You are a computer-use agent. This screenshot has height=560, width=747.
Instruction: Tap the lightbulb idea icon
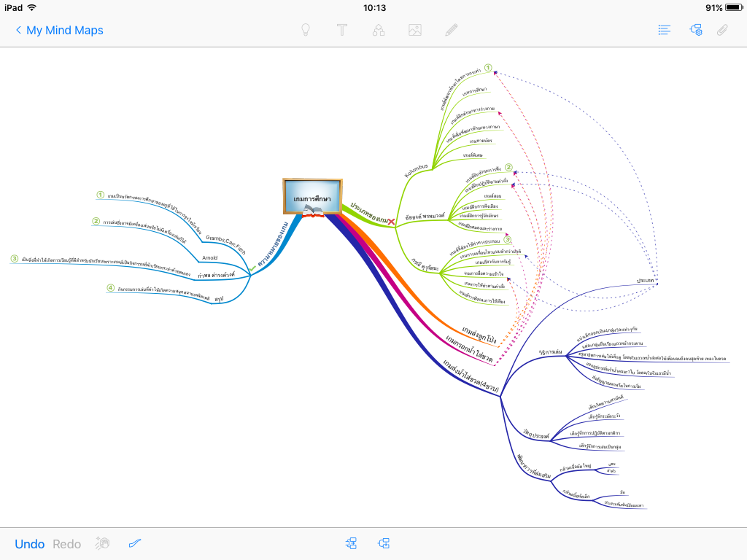[306, 31]
